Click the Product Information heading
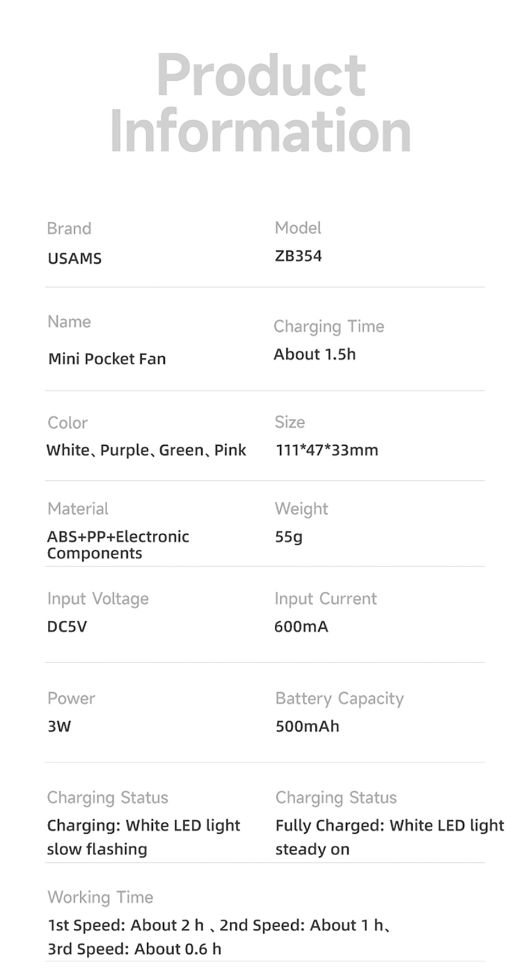Screen dimensions: 522x980 point(260,103)
